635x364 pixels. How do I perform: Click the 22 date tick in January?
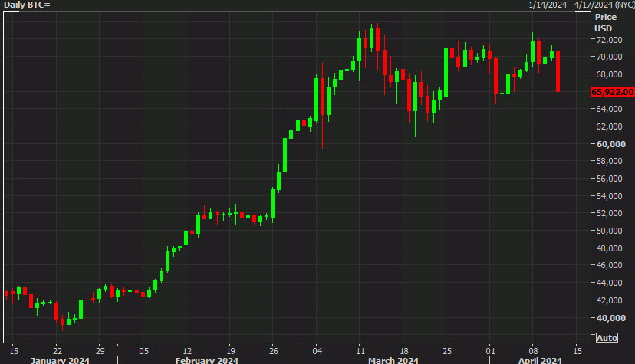point(57,351)
